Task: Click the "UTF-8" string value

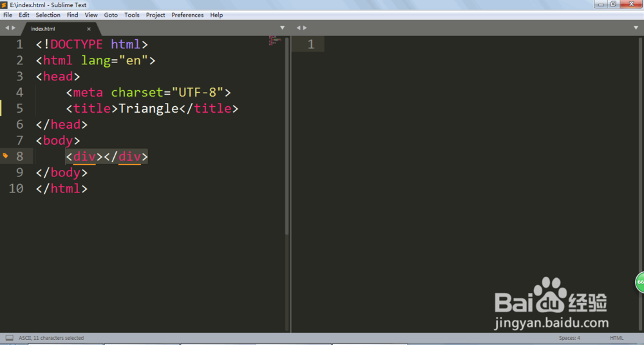Action: tap(198, 93)
